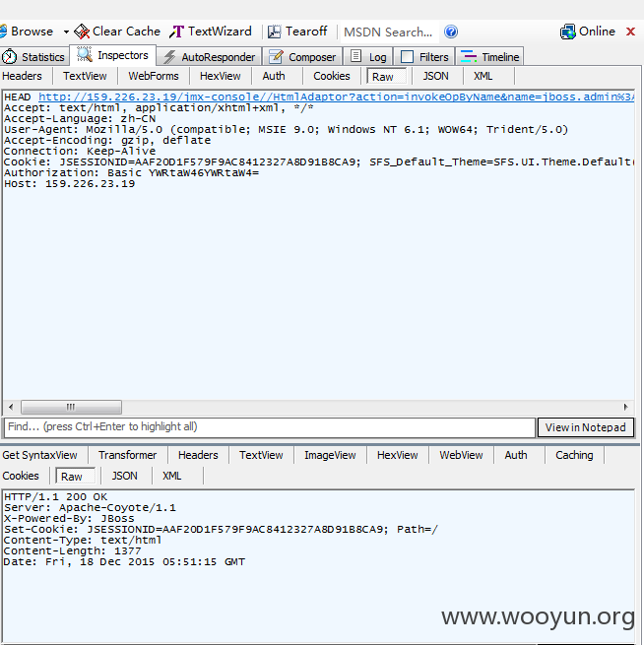This screenshot has width=644, height=645.
Task: Click the Online network status icon
Action: [x=568, y=32]
